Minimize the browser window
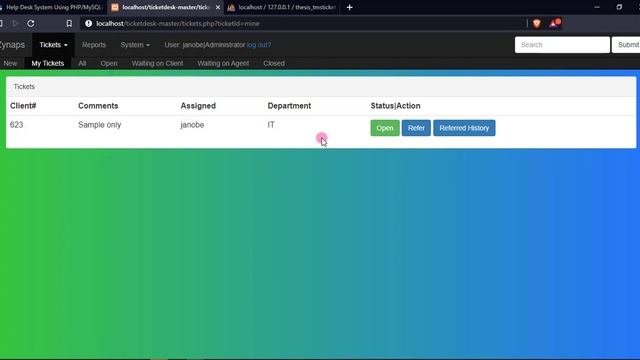The width and height of the screenshot is (640, 360). click(597, 7)
